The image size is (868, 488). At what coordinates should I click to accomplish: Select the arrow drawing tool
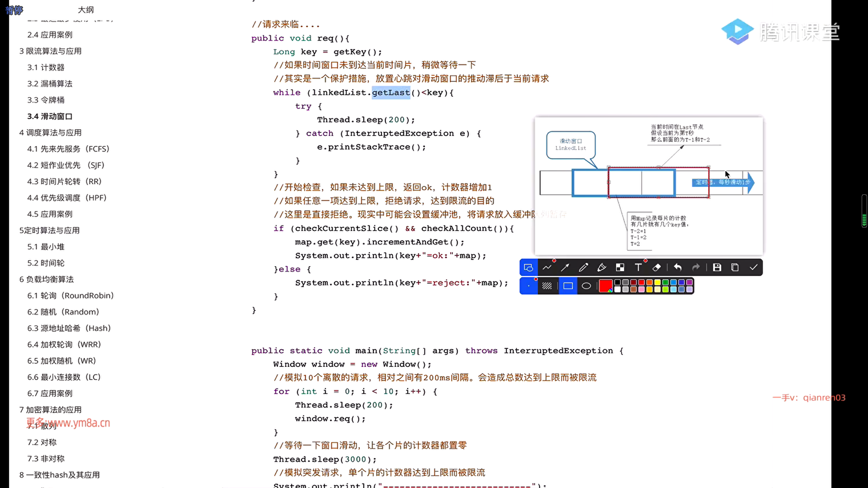click(565, 267)
